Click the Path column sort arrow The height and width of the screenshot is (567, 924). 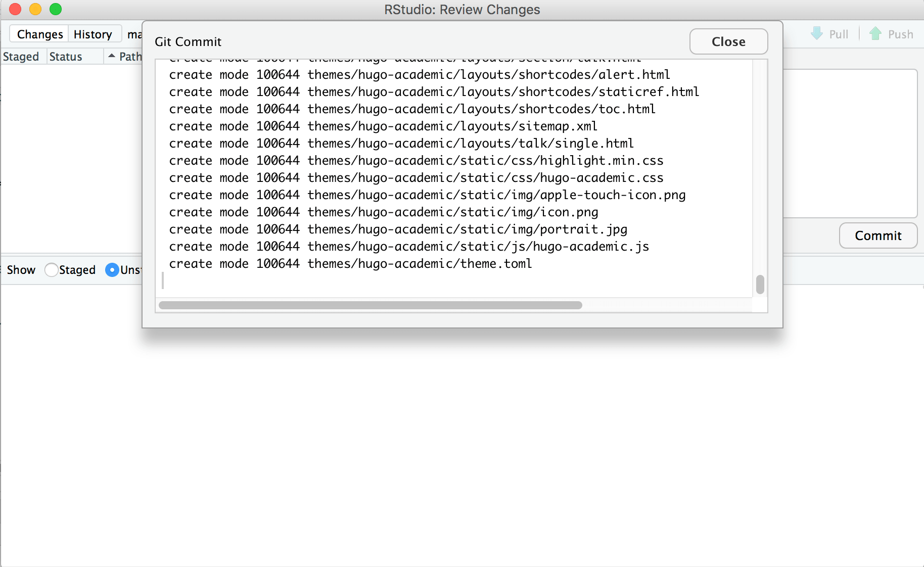coord(112,56)
